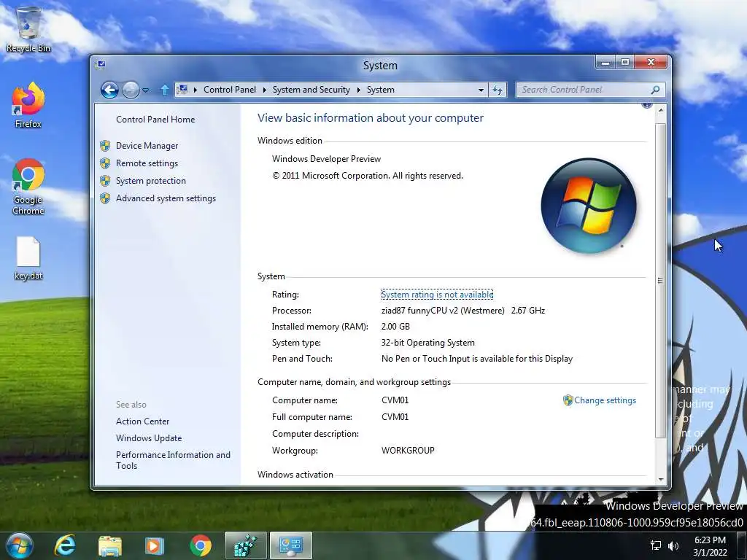Go back using the Back arrow

[x=109, y=90]
